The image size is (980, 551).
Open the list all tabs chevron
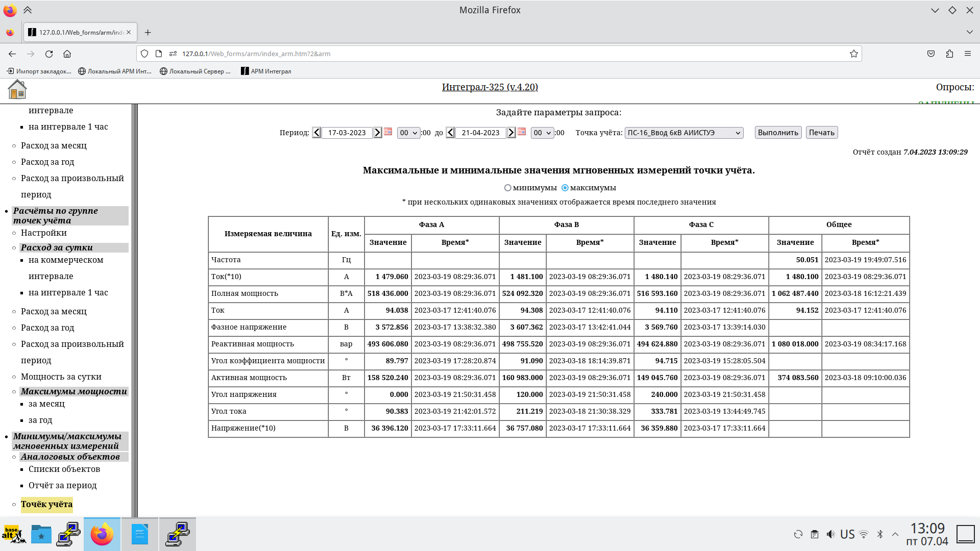969,32
